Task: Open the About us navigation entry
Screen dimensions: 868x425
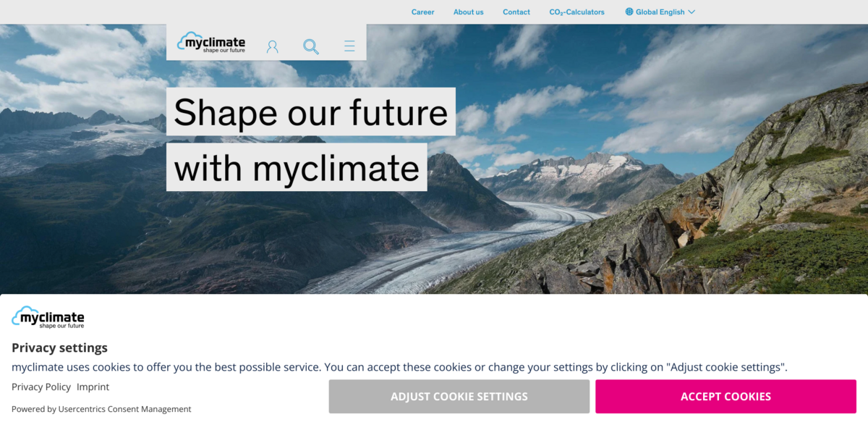Action: click(468, 12)
